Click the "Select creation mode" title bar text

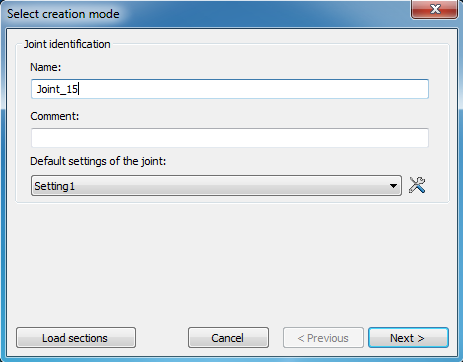pos(63,14)
